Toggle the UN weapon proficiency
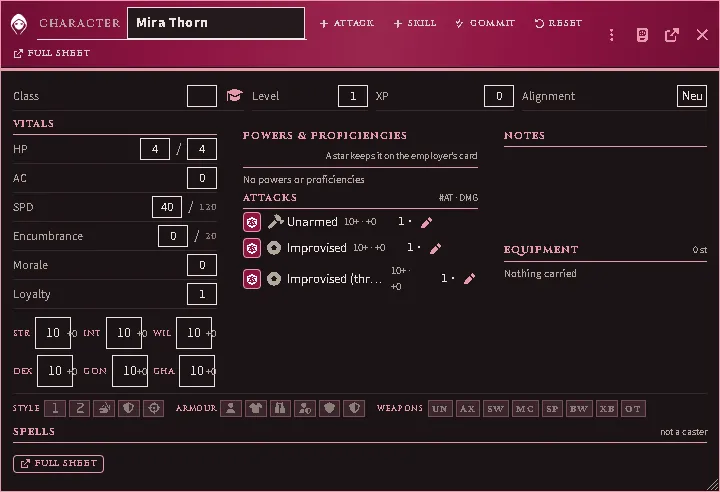This screenshot has height=492, width=720. tap(440, 409)
